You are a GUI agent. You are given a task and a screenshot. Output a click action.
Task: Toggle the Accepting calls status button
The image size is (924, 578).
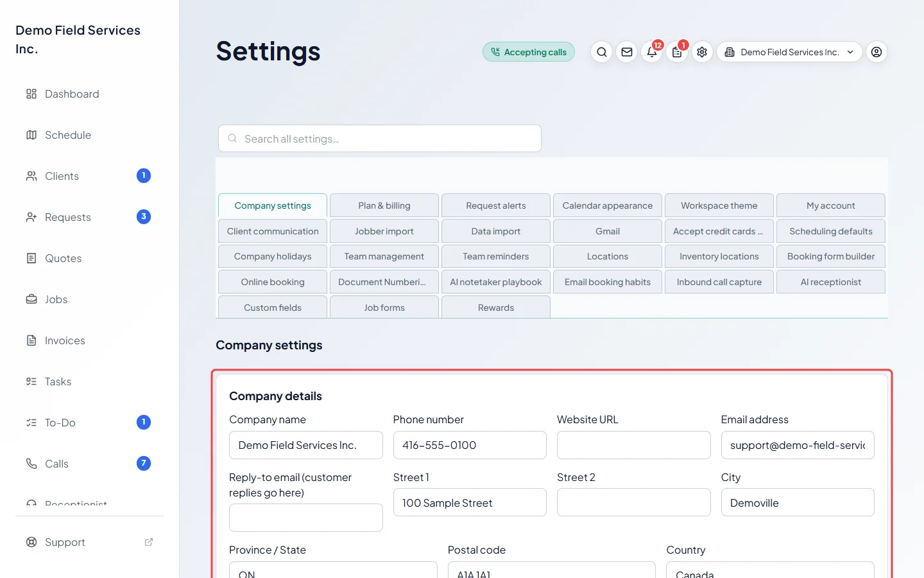pos(529,52)
